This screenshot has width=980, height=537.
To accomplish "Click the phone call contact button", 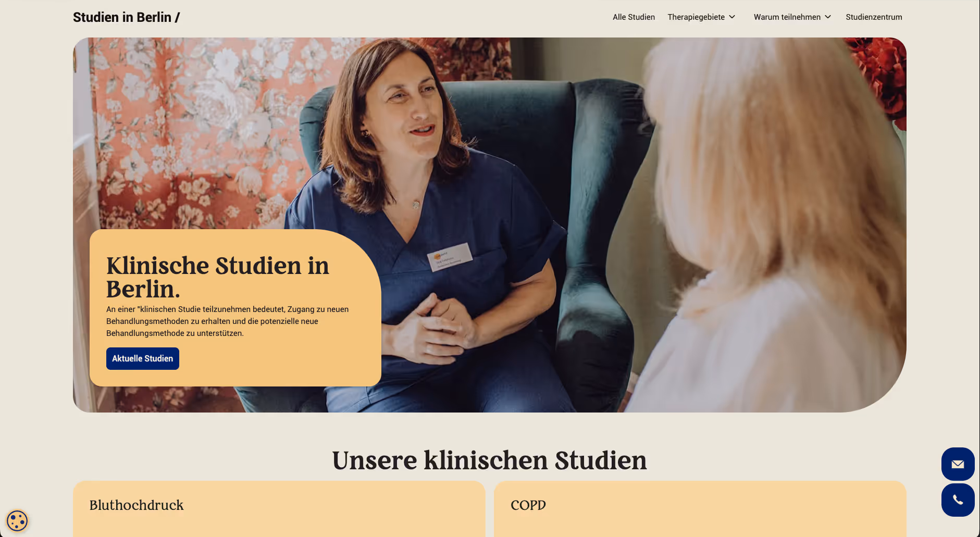I will click(958, 500).
